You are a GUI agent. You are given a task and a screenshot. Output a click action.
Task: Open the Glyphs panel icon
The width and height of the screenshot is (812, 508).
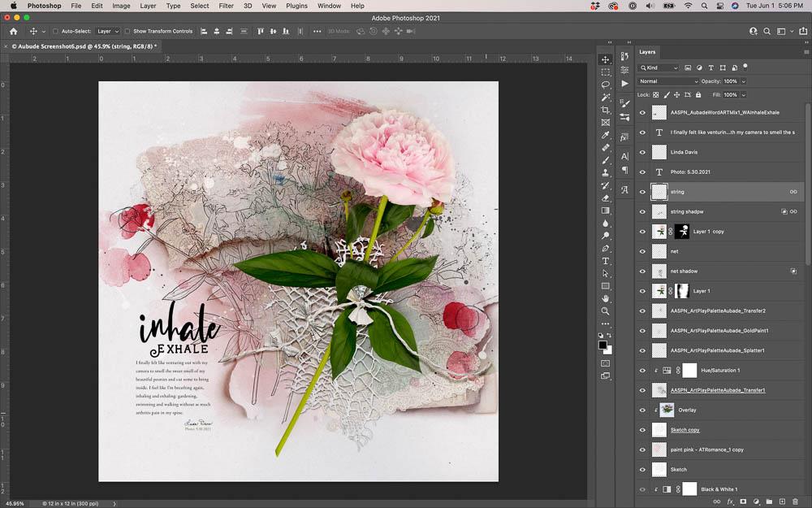625,190
